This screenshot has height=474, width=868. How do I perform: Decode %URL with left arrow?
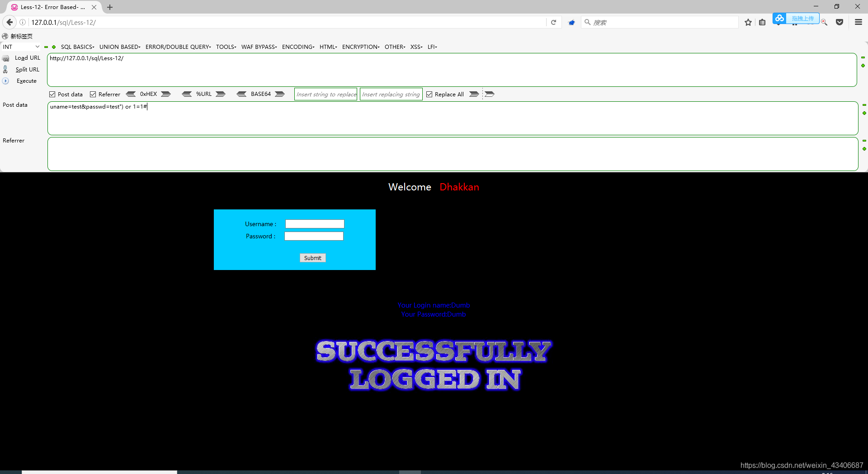[x=187, y=94]
